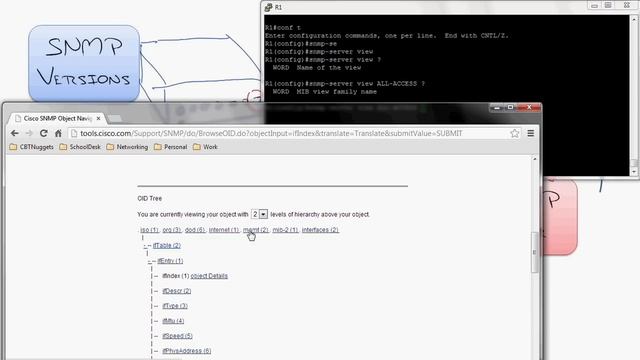This screenshot has height=360, width=640.
Task: Click the browser vertical scrollbar thumb
Action: point(535,252)
